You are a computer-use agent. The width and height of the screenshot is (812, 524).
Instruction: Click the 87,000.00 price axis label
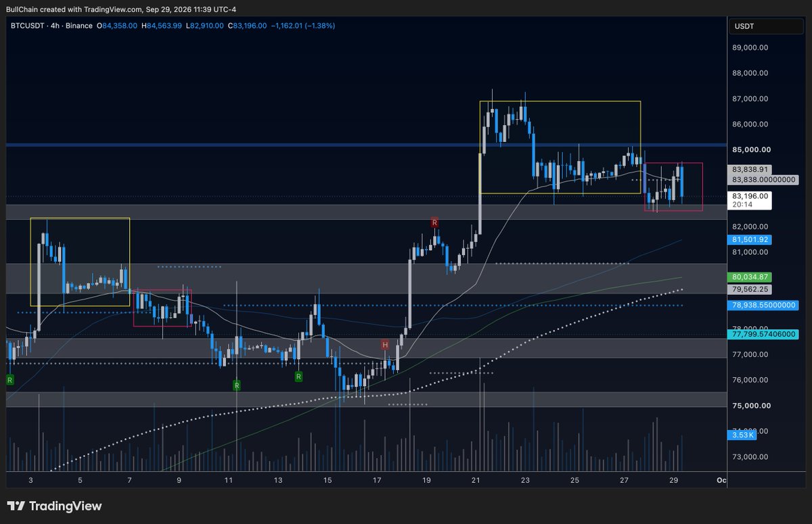coord(750,99)
